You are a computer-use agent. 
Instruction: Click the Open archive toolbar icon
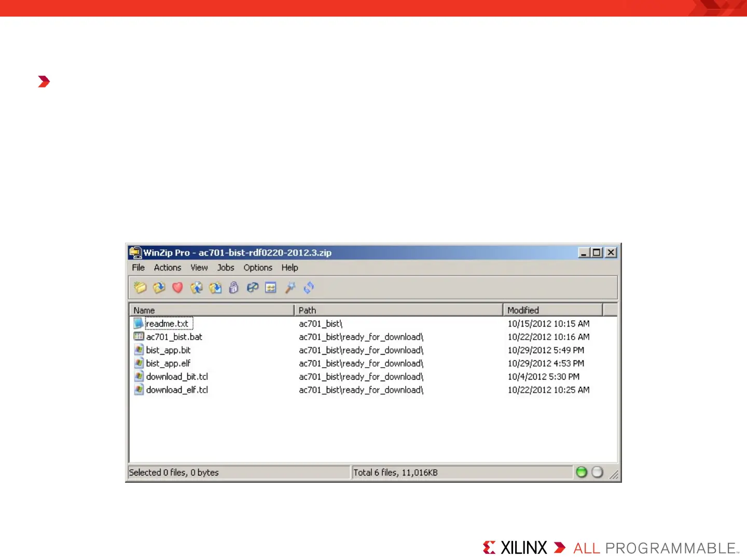[159, 287]
